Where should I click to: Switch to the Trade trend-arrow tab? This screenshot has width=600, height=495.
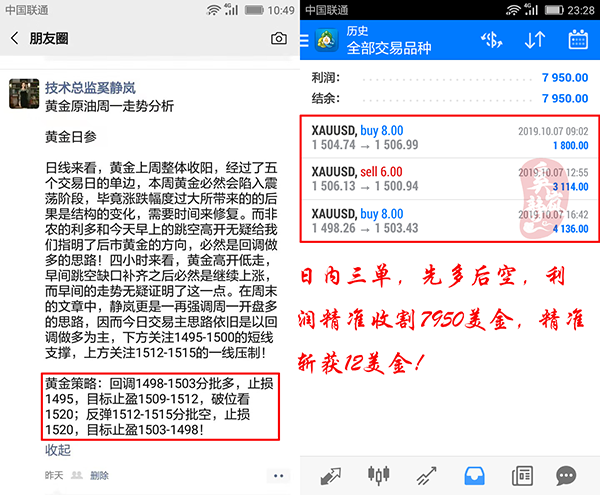pyautogui.click(x=426, y=476)
